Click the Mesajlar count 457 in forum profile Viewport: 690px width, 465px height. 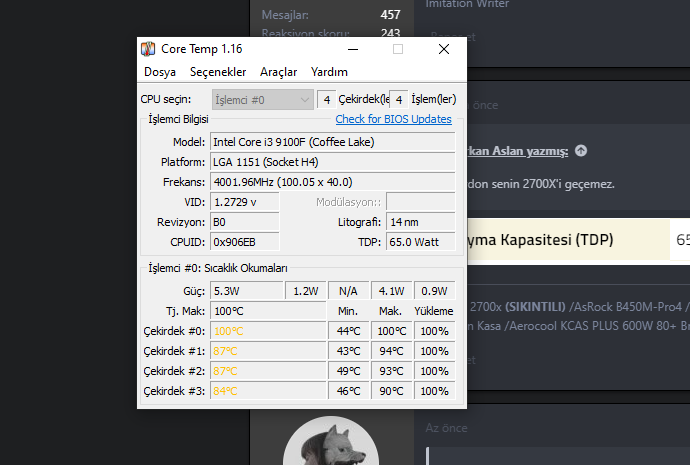(x=390, y=15)
